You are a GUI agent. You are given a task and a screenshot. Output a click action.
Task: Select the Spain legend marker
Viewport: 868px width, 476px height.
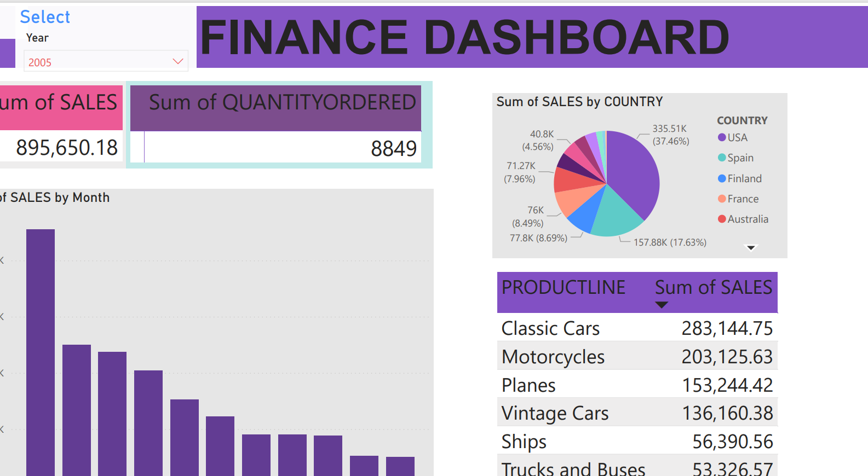pyautogui.click(x=722, y=158)
